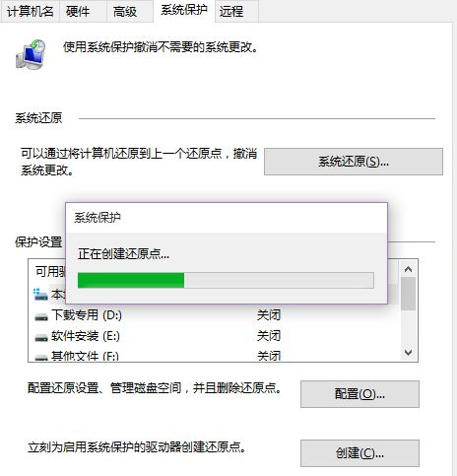The image size is (457, 476).
Task: Select the 其他文件 (F:) drive row
Action: [214, 355]
